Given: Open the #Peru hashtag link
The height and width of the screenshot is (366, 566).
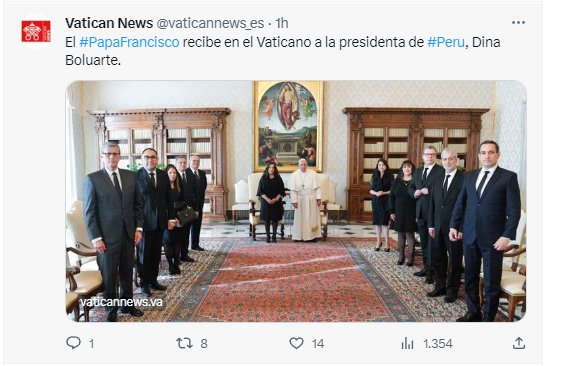Looking at the screenshot, I should pyautogui.click(x=446, y=42).
